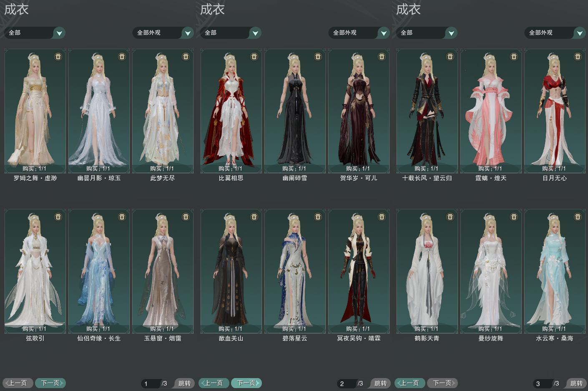Delete the 罗姆之舞·虚渺 outfit via trash icon
588x391 pixels.
(58, 56)
